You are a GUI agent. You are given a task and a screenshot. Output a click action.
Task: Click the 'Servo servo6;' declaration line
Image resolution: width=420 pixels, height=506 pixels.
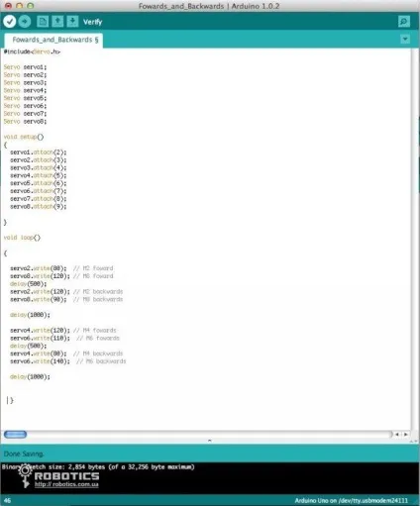pyautogui.click(x=25, y=106)
